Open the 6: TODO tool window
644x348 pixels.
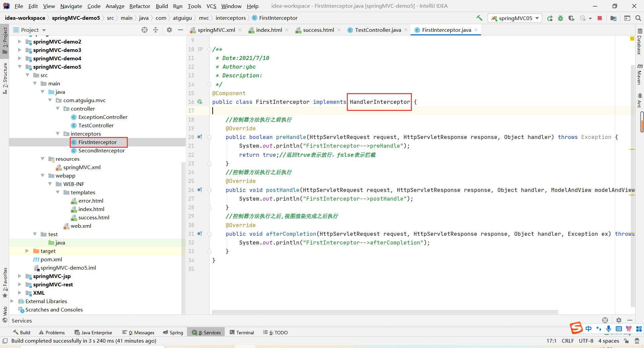point(275,332)
